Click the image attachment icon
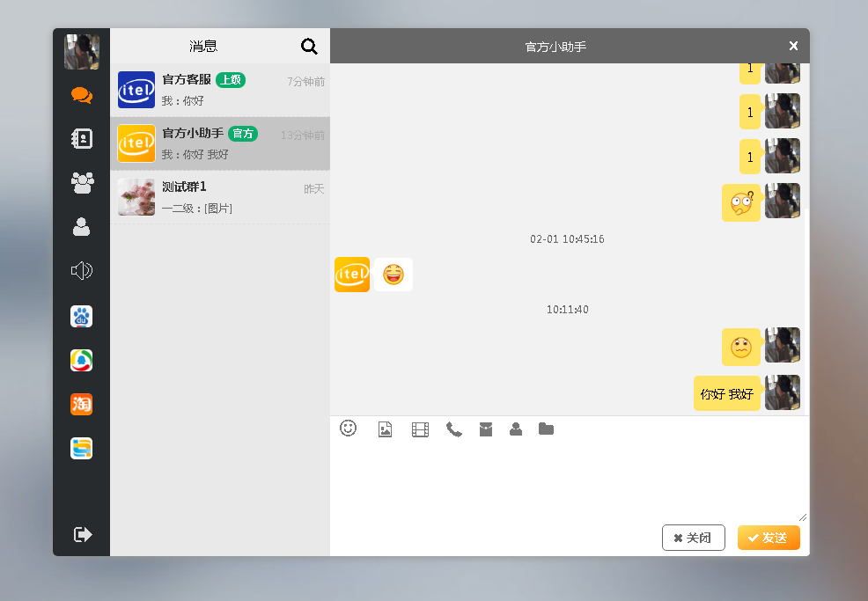Image resolution: width=868 pixels, height=601 pixels. pos(385,429)
